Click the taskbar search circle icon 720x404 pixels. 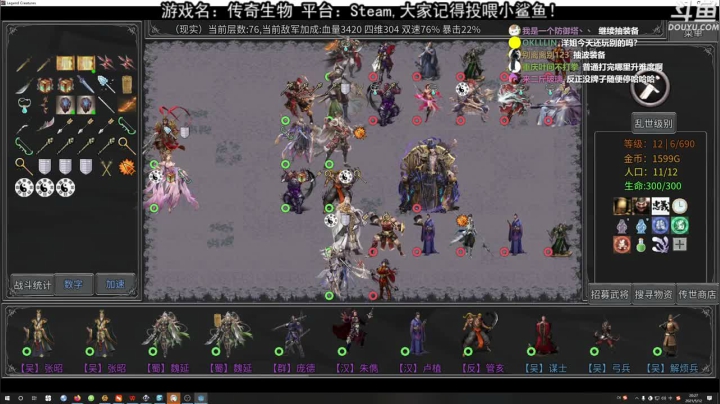coord(21,398)
